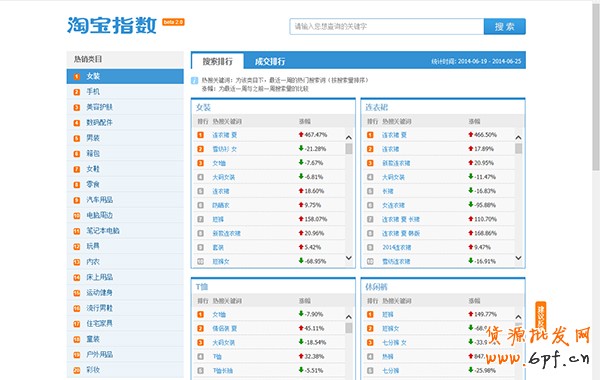Open 雪纺衫 女 keyword in 女装 panel
This screenshot has height=380, width=600.
pyautogui.click(x=225, y=149)
